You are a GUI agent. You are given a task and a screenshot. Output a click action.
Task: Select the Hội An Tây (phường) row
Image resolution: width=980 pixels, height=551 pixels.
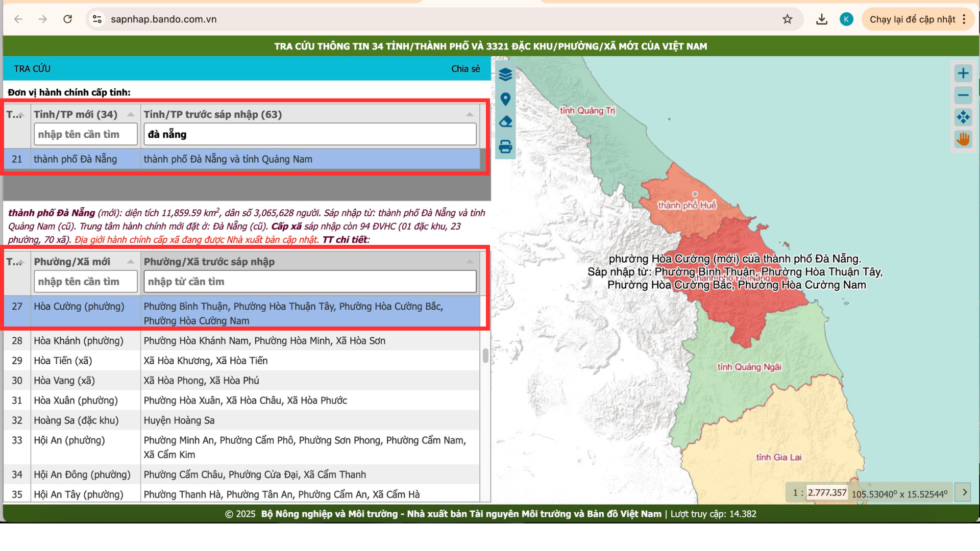[242, 494]
